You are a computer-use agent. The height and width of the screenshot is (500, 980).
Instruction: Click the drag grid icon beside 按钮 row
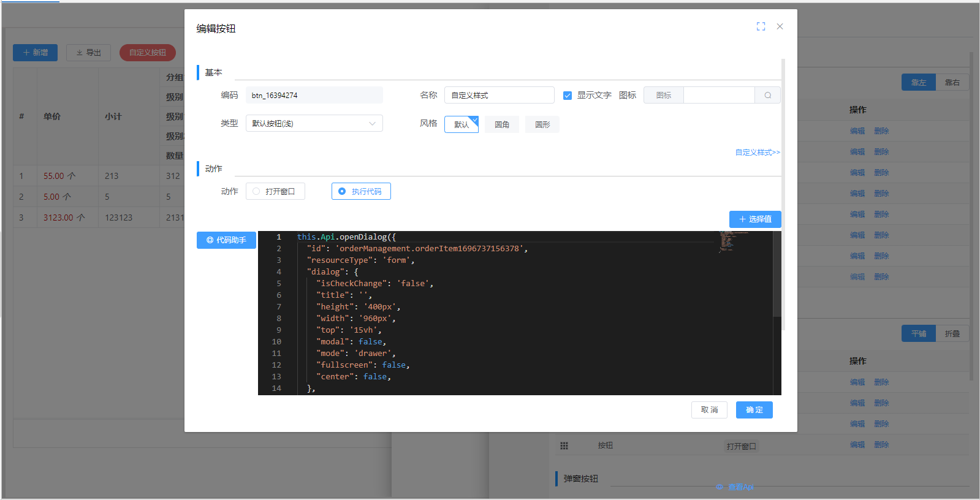click(564, 446)
